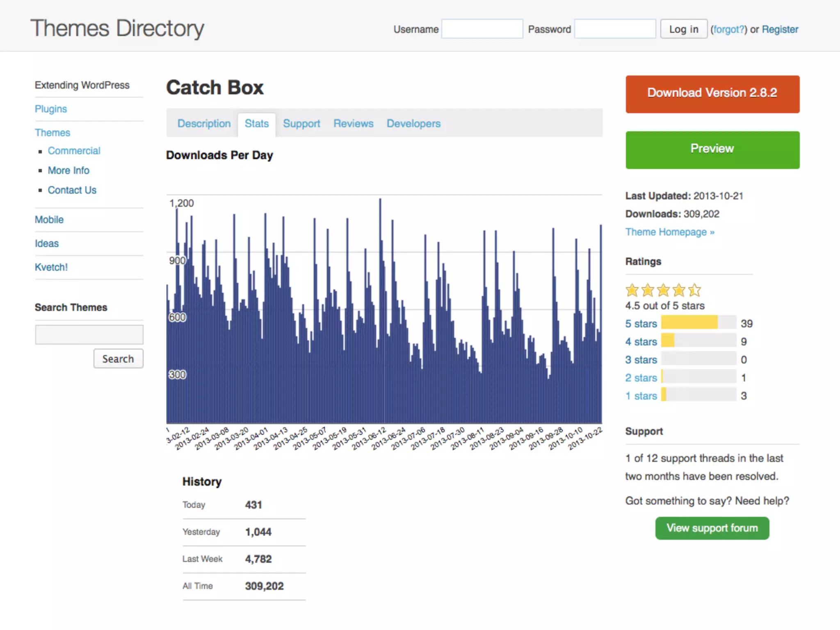
Task: Select the Developers tab
Action: click(413, 123)
